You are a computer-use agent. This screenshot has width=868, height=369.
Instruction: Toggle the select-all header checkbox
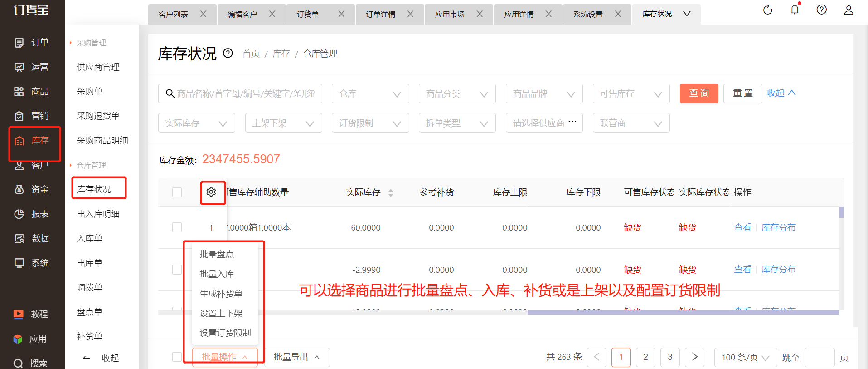click(x=177, y=192)
